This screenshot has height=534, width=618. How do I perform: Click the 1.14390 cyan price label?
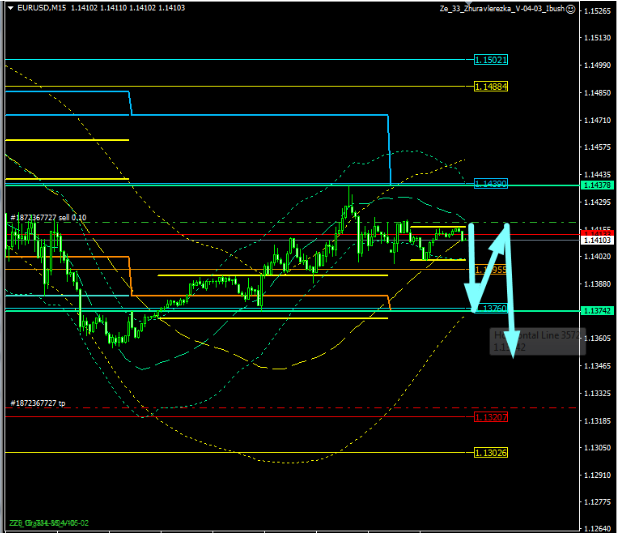click(491, 184)
